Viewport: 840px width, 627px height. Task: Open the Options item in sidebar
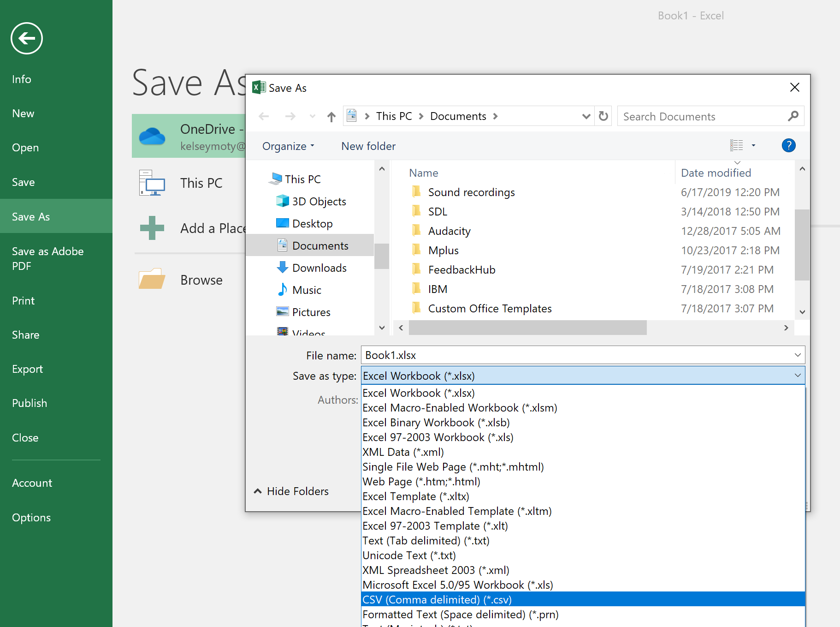tap(56, 518)
